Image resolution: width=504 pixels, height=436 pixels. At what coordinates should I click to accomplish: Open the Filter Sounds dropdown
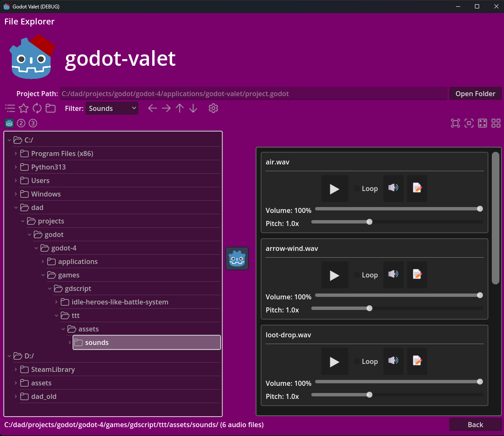(x=112, y=108)
